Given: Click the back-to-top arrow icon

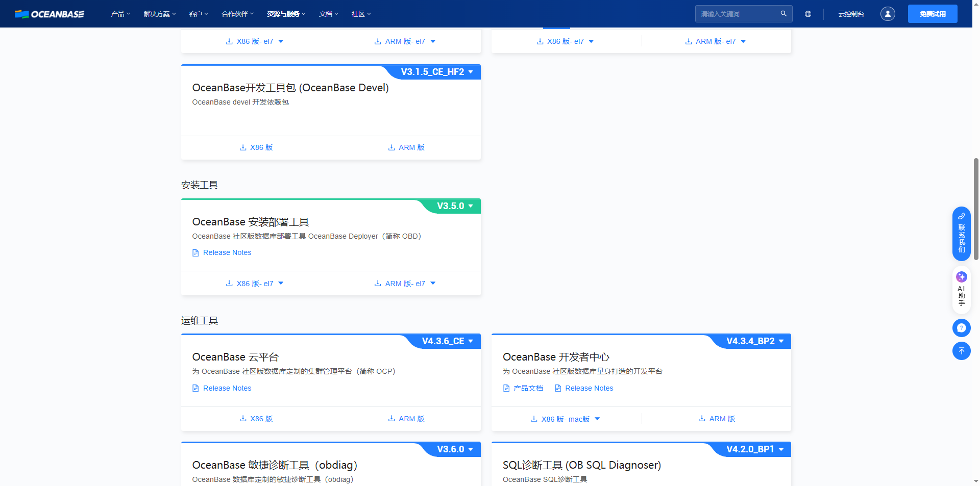Looking at the screenshot, I should [x=962, y=351].
